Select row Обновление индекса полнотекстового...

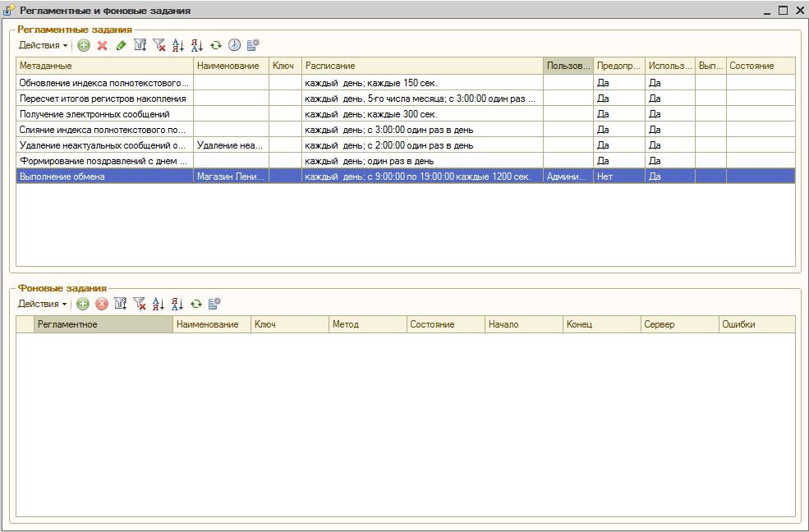[x=406, y=82]
